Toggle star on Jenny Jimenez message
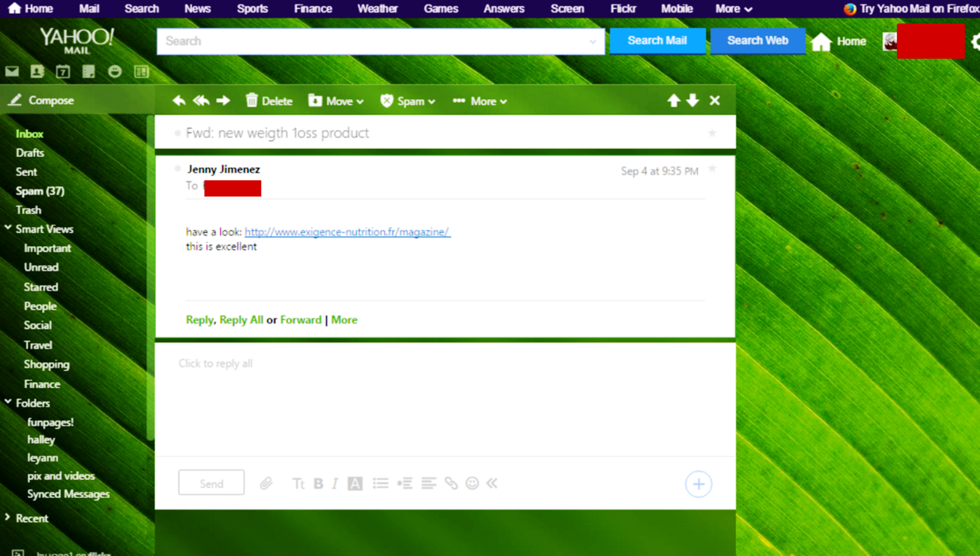The height and width of the screenshot is (556, 980). coord(712,169)
